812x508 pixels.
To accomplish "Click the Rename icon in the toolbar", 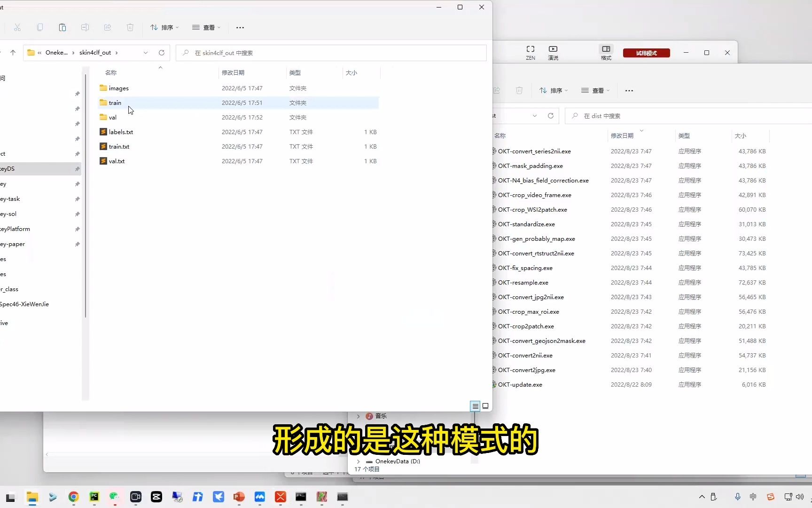I will (x=85, y=27).
